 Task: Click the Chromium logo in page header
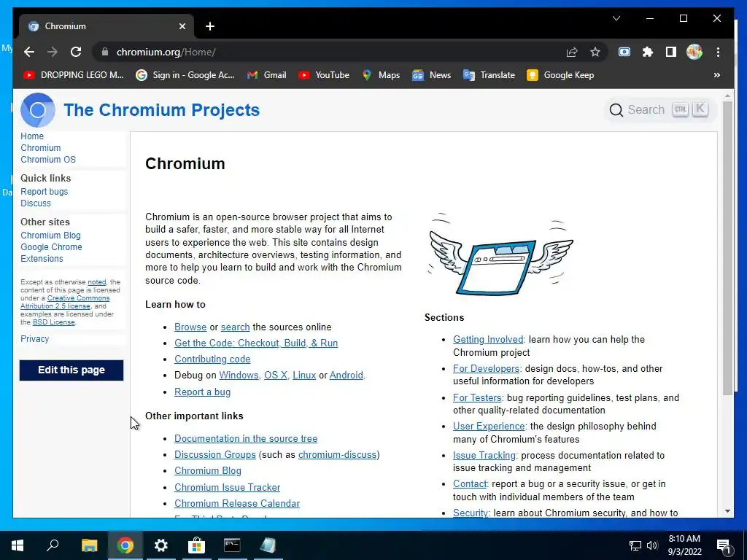38,110
